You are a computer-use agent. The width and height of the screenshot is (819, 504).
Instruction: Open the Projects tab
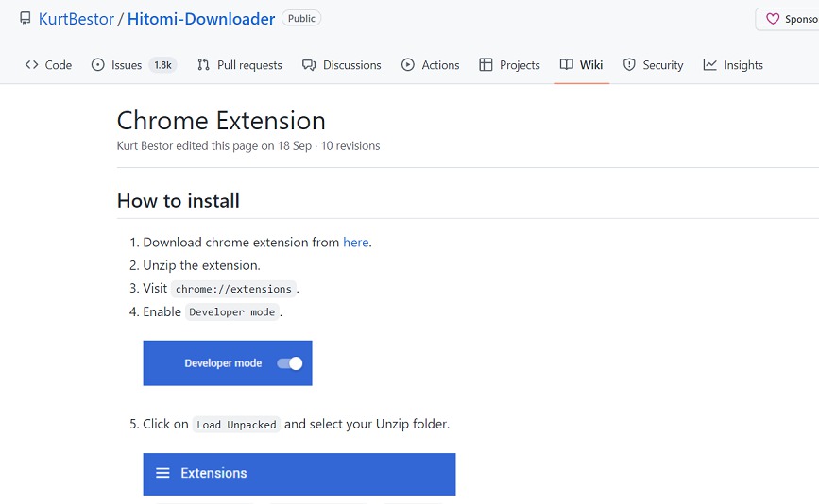click(509, 65)
